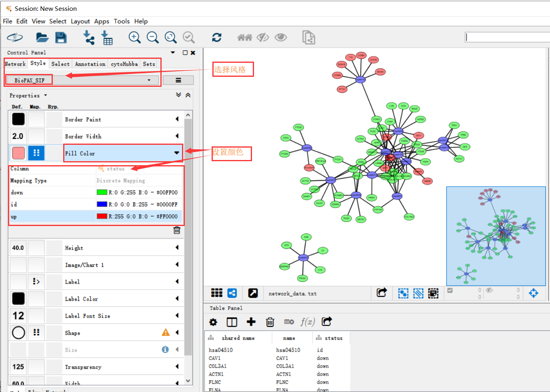Open the Properties dropdown
Image resolution: width=550 pixels, height=392 pixels.
coord(28,96)
